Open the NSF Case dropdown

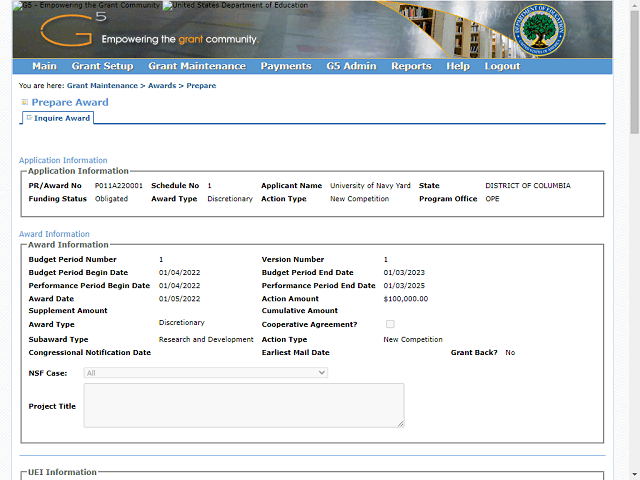click(206, 372)
